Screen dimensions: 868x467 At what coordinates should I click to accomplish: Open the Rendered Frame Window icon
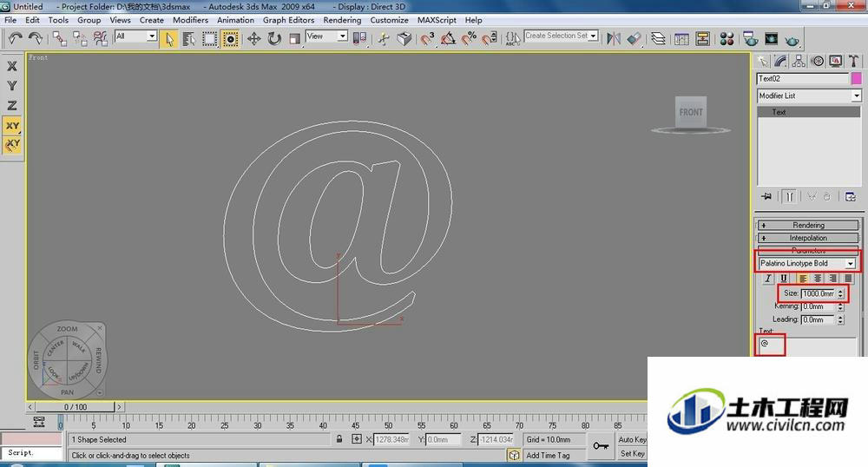[x=771, y=39]
